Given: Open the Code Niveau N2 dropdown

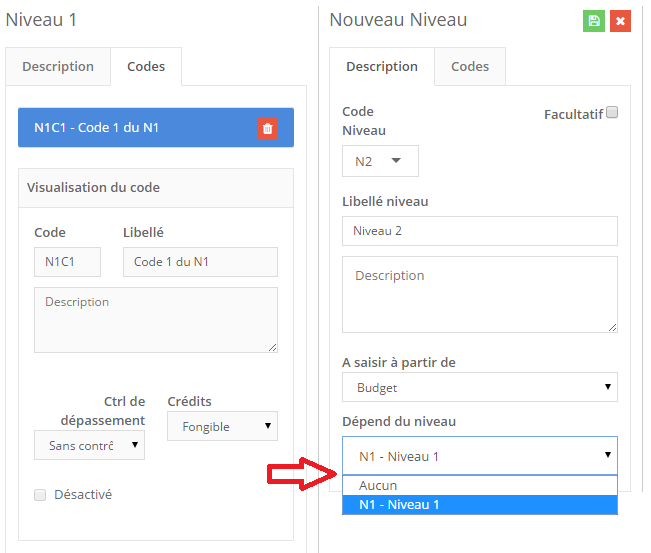Looking at the screenshot, I should tap(380, 161).
